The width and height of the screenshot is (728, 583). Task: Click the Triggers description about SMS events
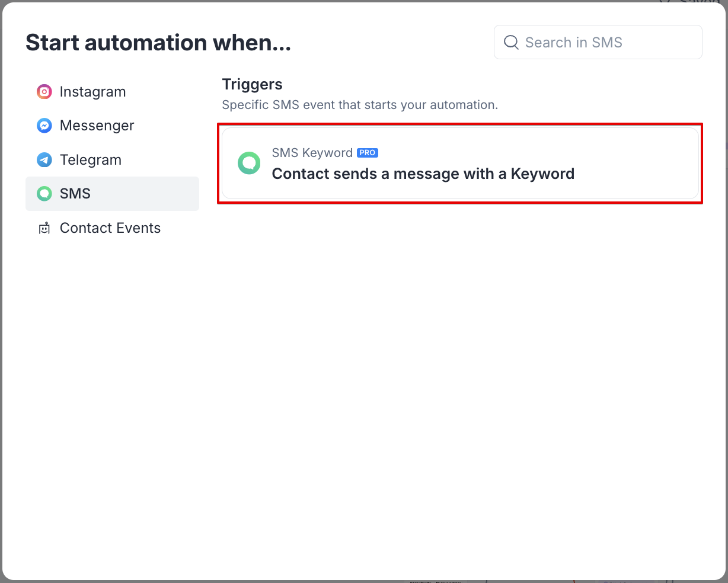pyautogui.click(x=359, y=105)
